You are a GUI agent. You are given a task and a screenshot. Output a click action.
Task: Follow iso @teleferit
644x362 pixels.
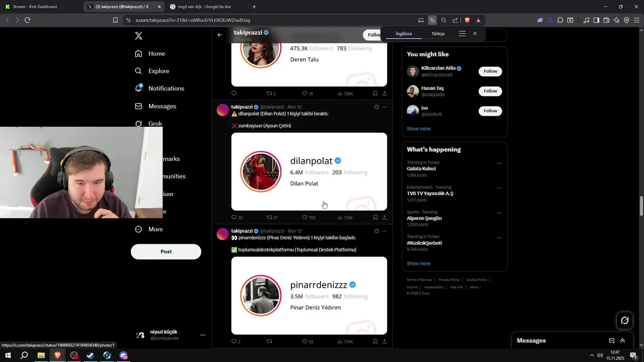click(x=490, y=111)
